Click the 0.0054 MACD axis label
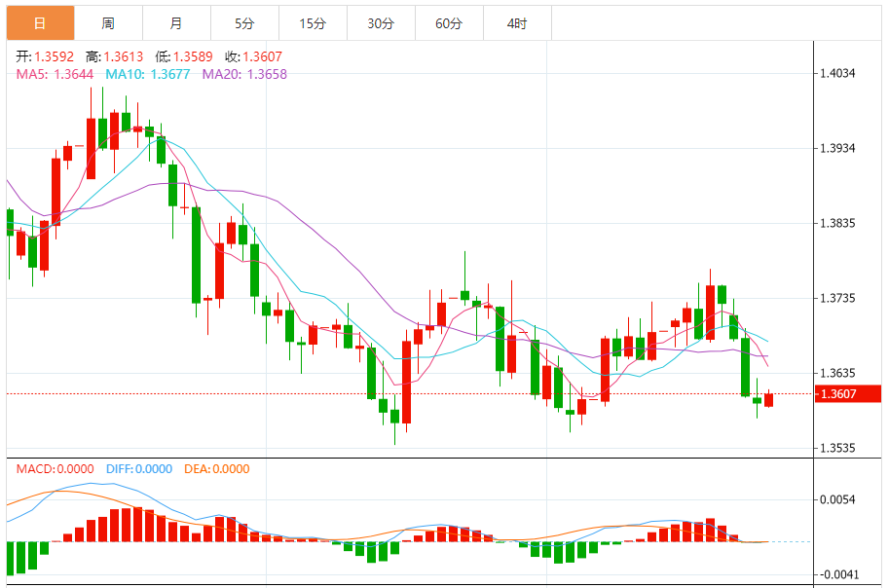889x588 pixels. (838, 499)
